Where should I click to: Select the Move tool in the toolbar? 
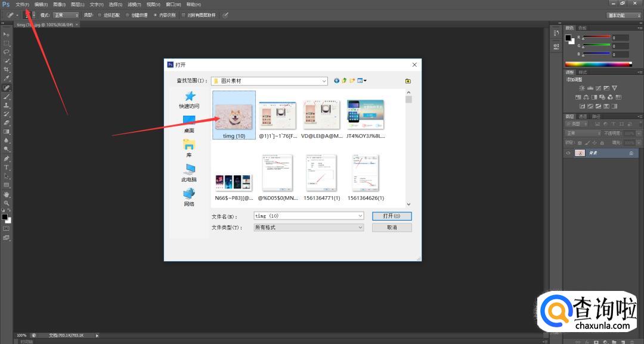point(7,35)
